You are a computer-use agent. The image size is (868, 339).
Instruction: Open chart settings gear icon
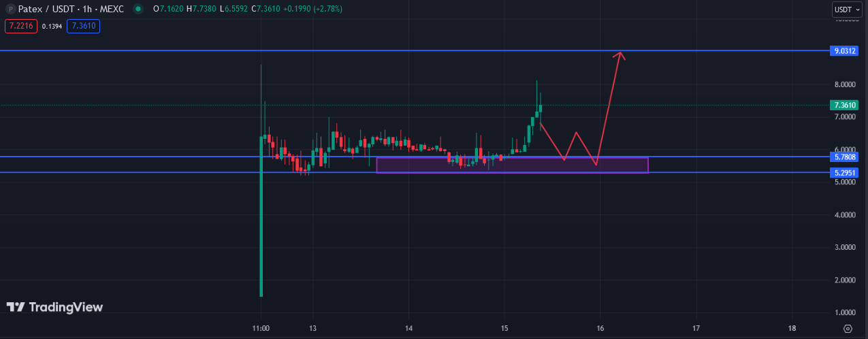point(848,328)
